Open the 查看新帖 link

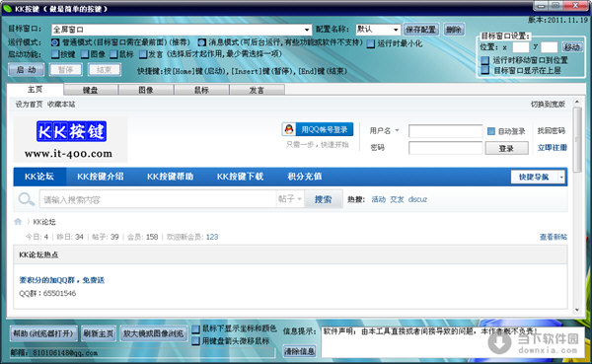pos(554,237)
